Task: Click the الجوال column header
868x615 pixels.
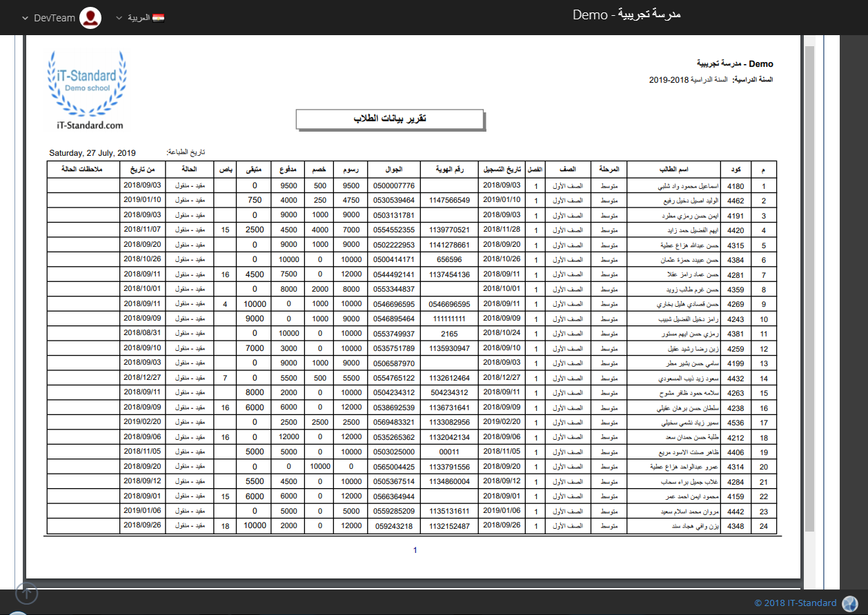Action: click(x=393, y=169)
